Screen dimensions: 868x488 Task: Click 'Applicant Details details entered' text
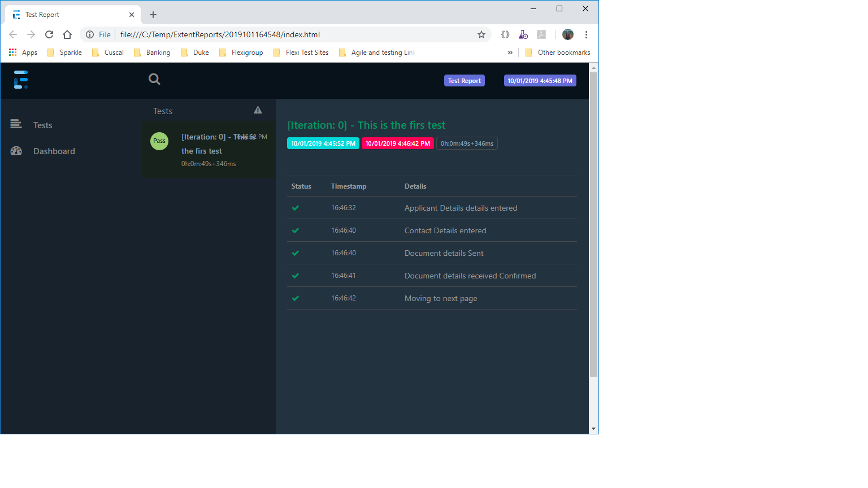461,208
